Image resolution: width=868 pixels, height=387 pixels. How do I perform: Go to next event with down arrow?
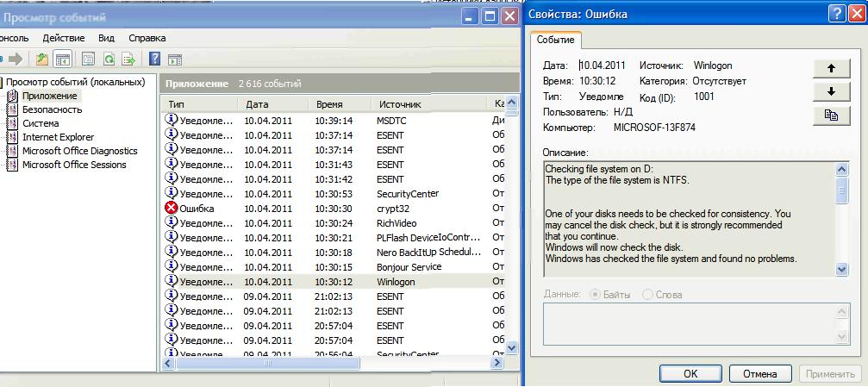click(831, 91)
